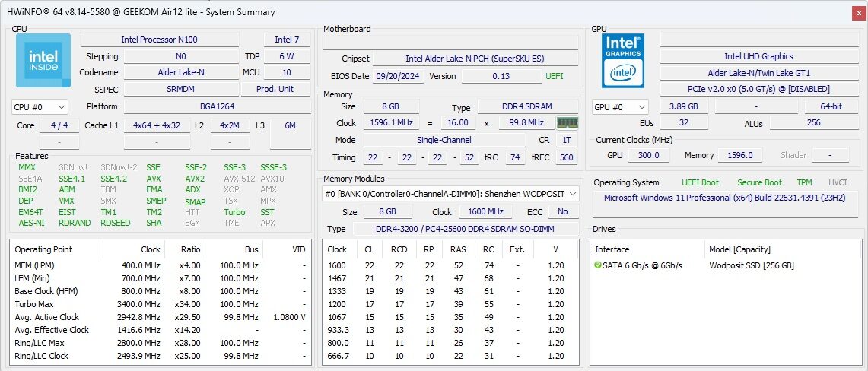
Task: Click the Prod. Unit field
Action: [275, 89]
